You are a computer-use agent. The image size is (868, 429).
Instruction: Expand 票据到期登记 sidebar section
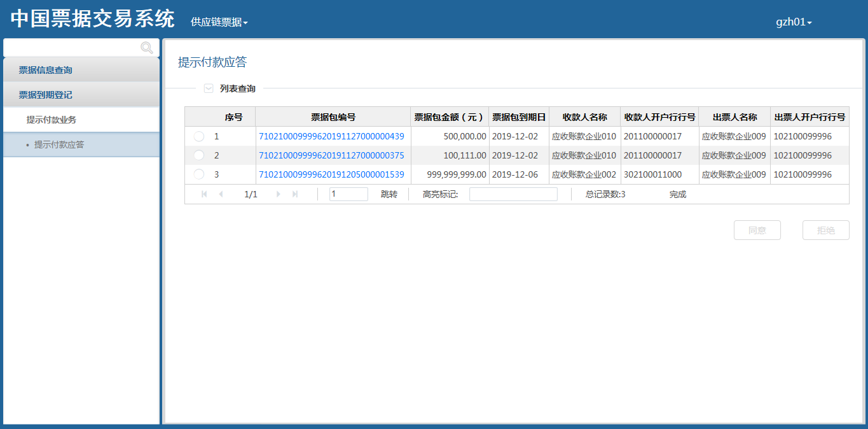tap(81, 95)
